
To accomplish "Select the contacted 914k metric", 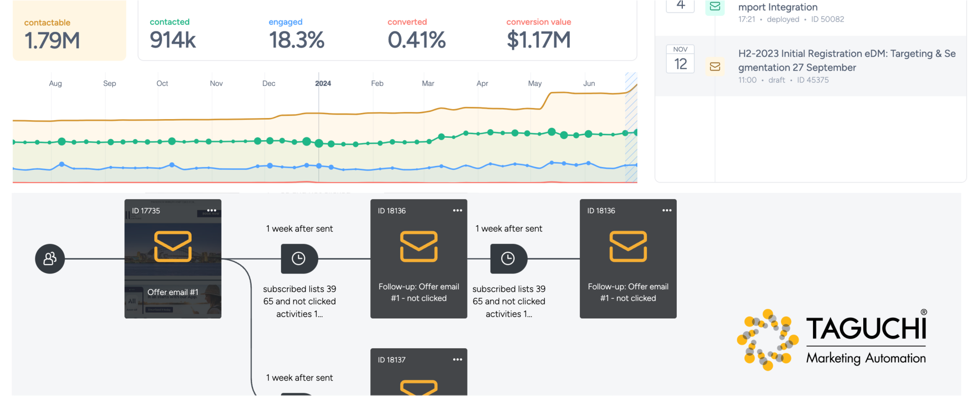I will (x=173, y=34).
